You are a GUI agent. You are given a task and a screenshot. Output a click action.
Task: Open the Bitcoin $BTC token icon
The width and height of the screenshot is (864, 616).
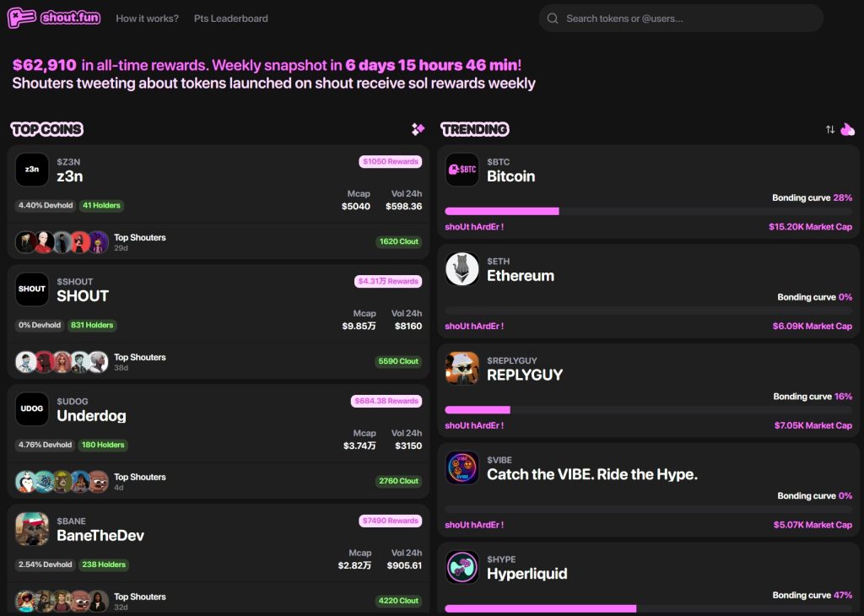coord(462,169)
